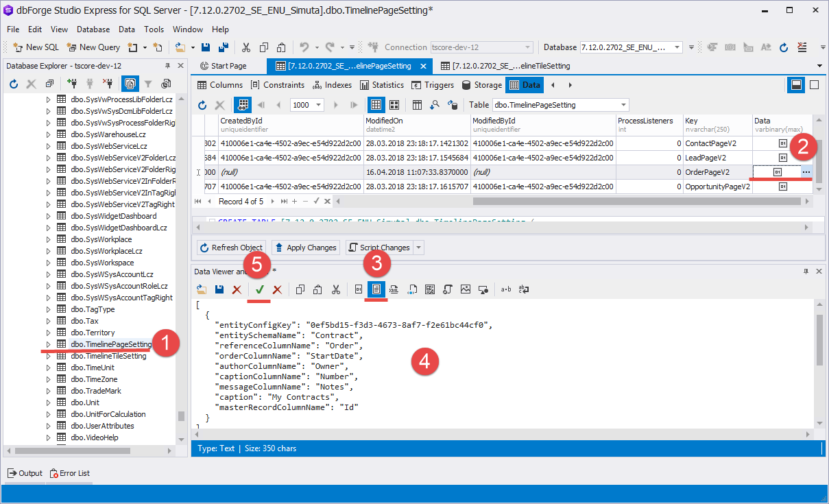This screenshot has width=829, height=504.
Task: Open the page size 1000 dropdown
Action: coord(319,105)
